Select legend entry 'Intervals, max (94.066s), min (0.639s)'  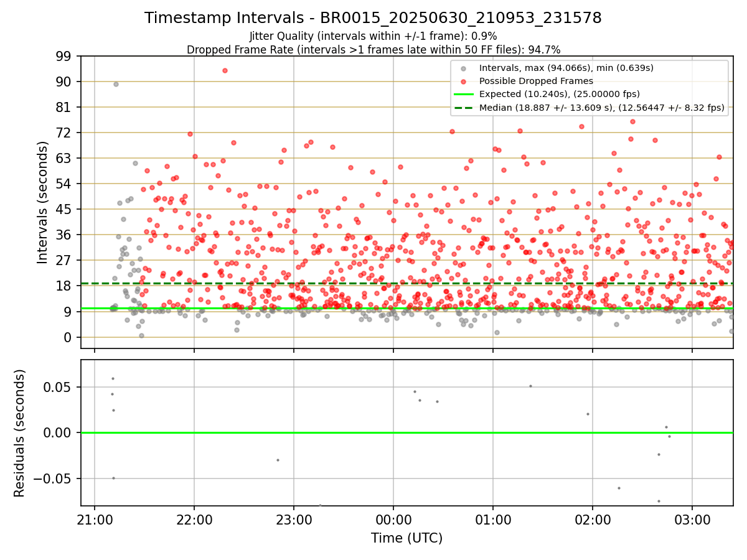[566, 68]
